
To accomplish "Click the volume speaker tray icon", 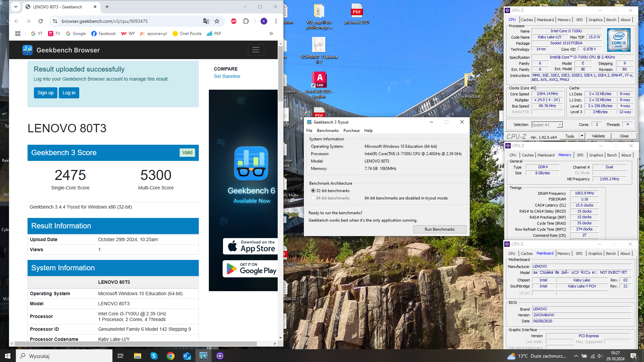I will (600, 356).
